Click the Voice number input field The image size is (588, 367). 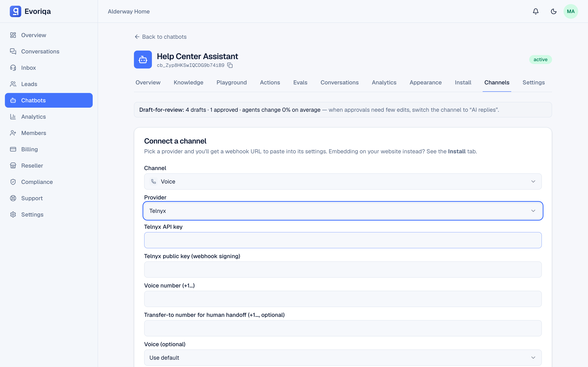[x=343, y=299]
